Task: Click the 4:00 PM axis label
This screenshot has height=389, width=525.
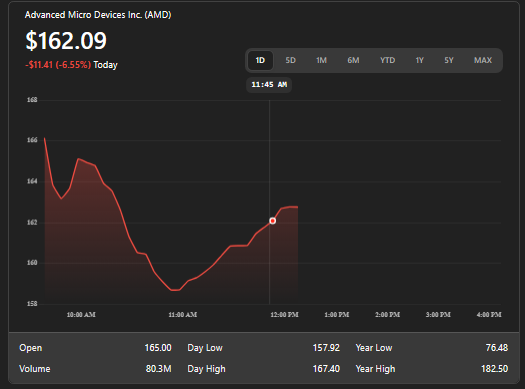Action: tap(489, 315)
